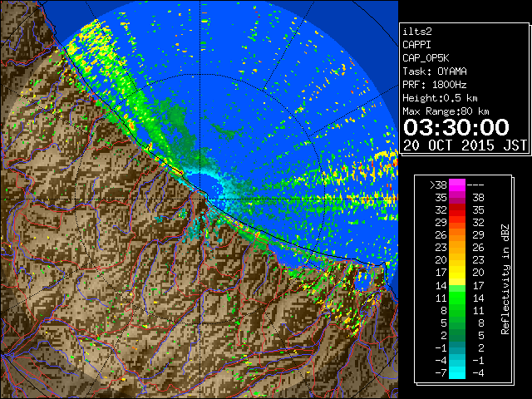The width and height of the screenshot is (532, 399).
Task: Click the '---' legend entry
Action: pyautogui.click(x=475, y=185)
